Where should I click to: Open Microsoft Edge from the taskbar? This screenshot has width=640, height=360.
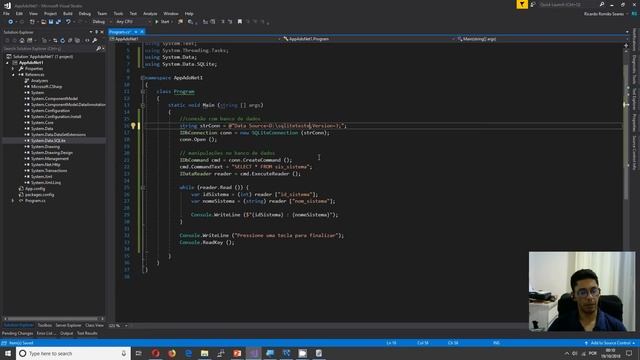click(x=188, y=353)
